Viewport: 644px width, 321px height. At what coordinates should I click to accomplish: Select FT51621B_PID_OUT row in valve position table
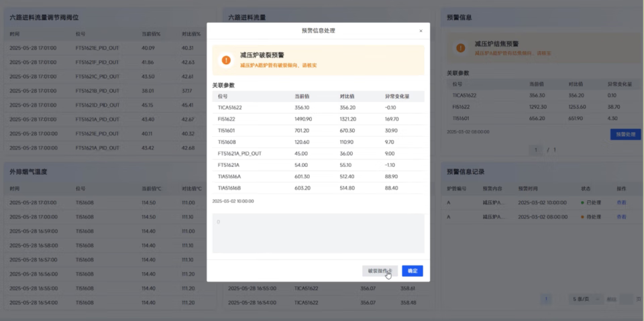(x=109, y=90)
